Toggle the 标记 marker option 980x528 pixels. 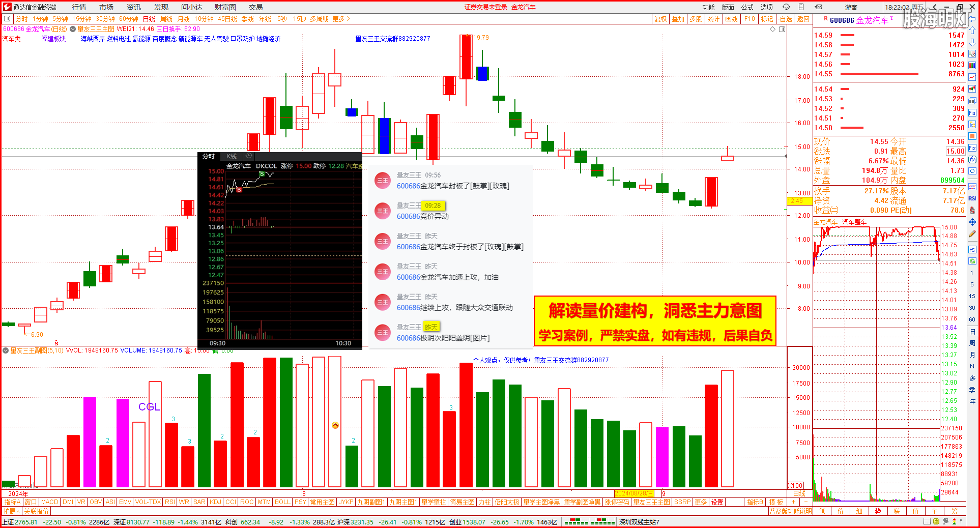767,19
